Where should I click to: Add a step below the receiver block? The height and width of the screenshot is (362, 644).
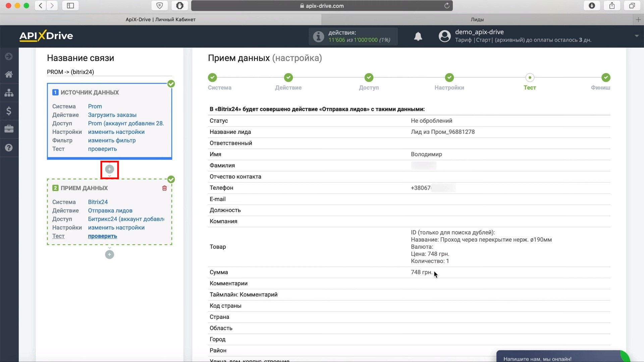pyautogui.click(x=109, y=255)
